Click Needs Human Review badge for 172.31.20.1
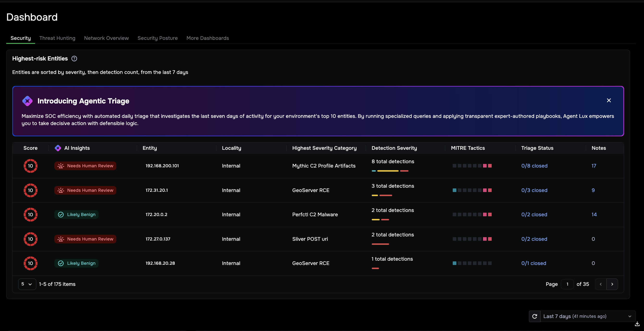Screen dimensions: 644x331 [x=85, y=190]
